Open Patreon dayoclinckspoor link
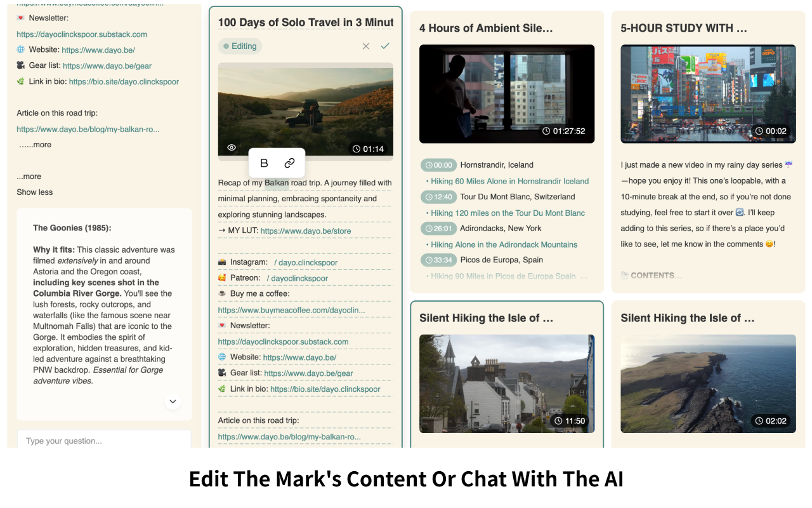812x508 pixels. click(298, 278)
